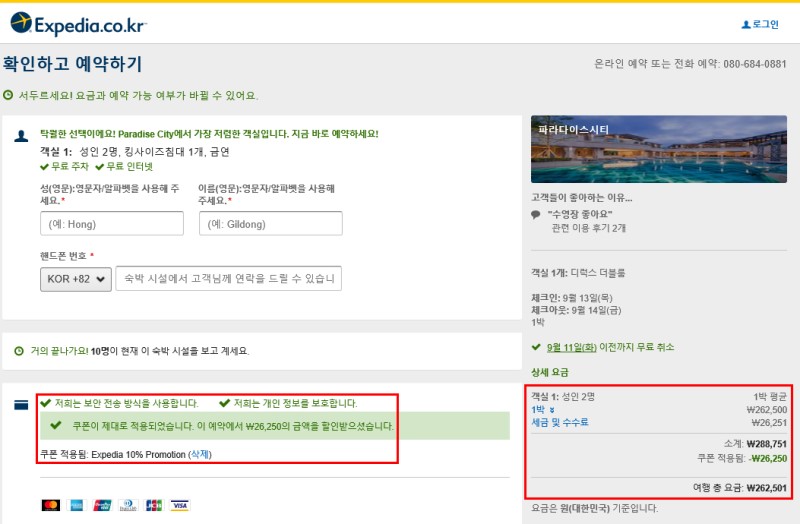The width and height of the screenshot is (800, 524).
Task: Click the 확인하고 예약하기 page title
Action: [x=72, y=64]
